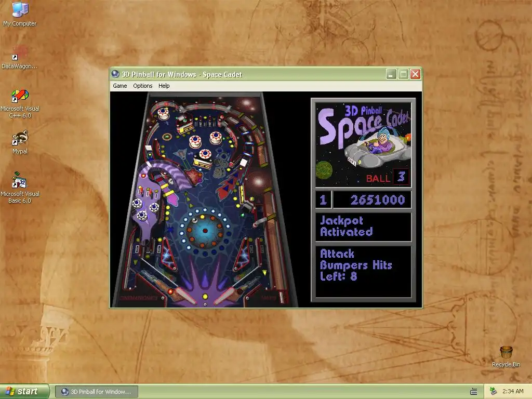Select the Recycle Bin icon
The width and height of the screenshot is (532, 399).
pos(506,356)
